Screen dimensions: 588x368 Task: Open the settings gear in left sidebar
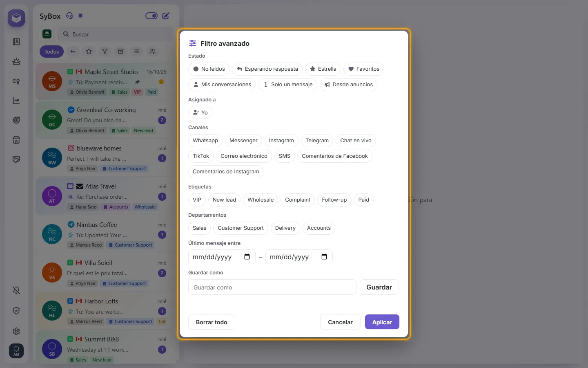pos(16,331)
